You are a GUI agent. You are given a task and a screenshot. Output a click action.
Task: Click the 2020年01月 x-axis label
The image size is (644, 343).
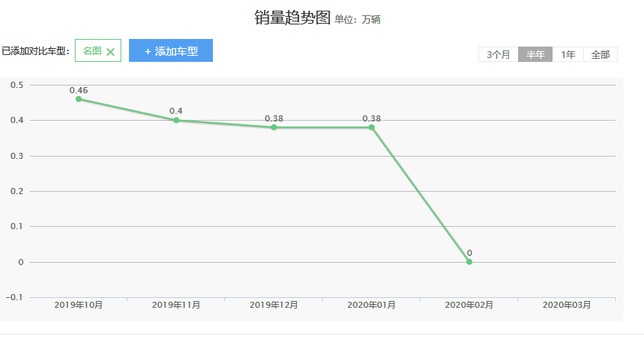[372, 305]
